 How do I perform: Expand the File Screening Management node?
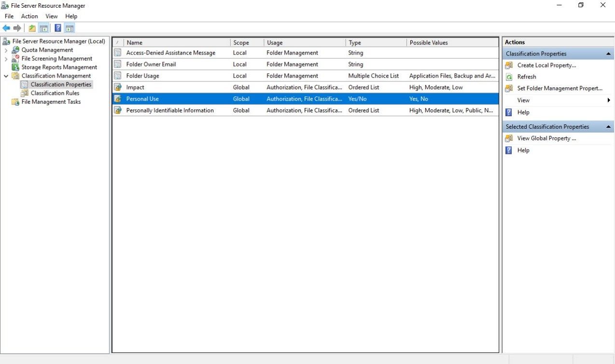(x=6, y=59)
